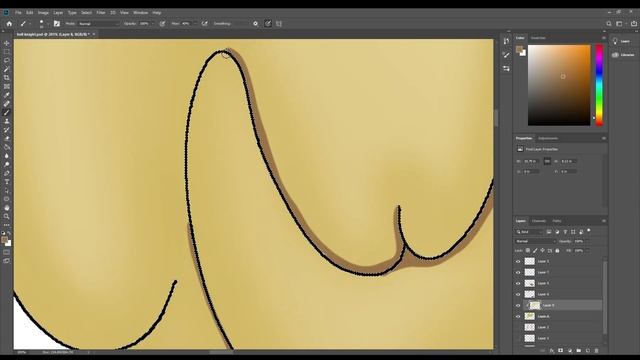Select the Gradient tool
Screen dimensions: 640x360
pyautogui.click(x=7, y=147)
